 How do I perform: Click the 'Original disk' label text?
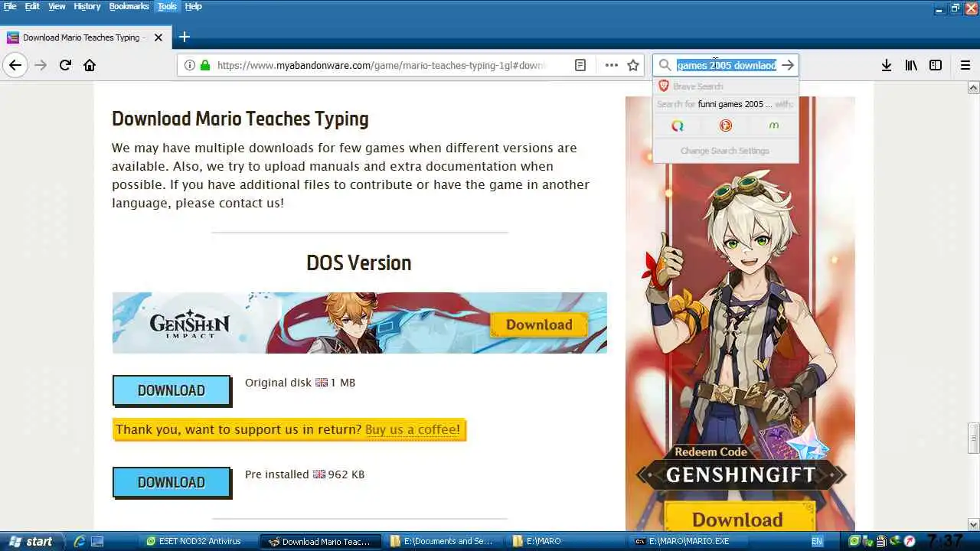tap(278, 383)
